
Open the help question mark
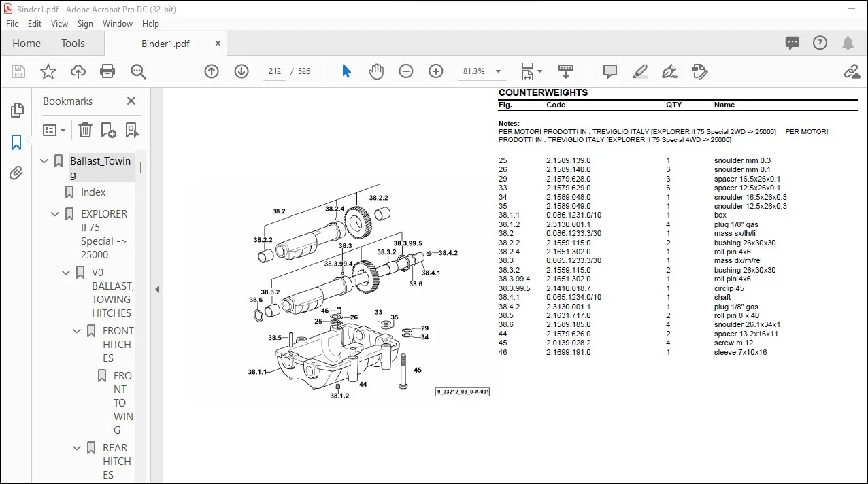(x=820, y=43)
